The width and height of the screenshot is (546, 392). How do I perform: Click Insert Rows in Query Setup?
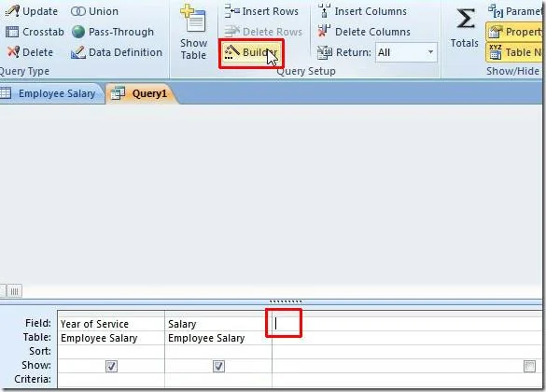[x=261, y=11]
